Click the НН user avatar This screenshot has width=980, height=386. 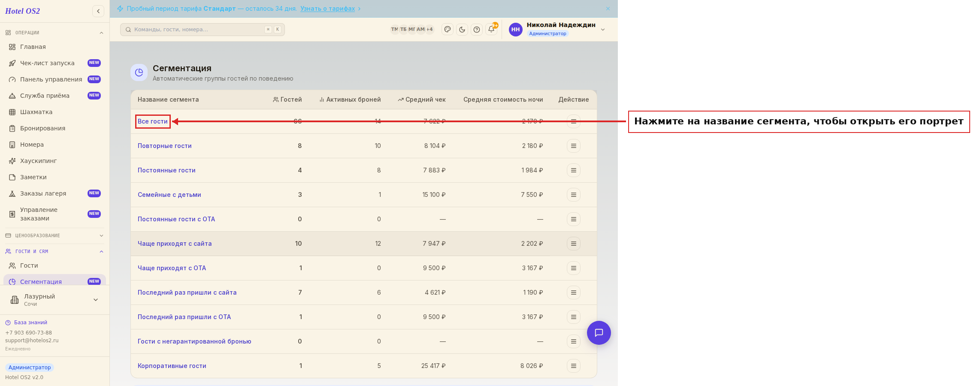(516, 30)
